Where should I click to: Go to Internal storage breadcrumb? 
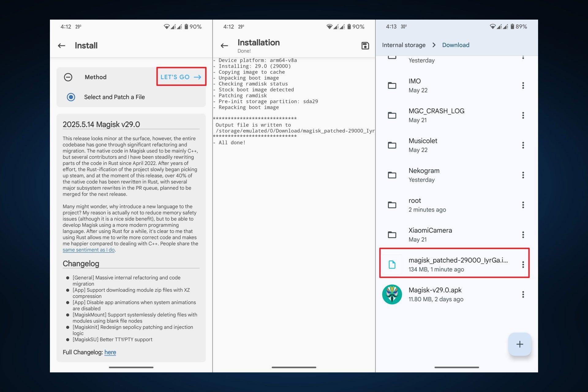point(404,45)
